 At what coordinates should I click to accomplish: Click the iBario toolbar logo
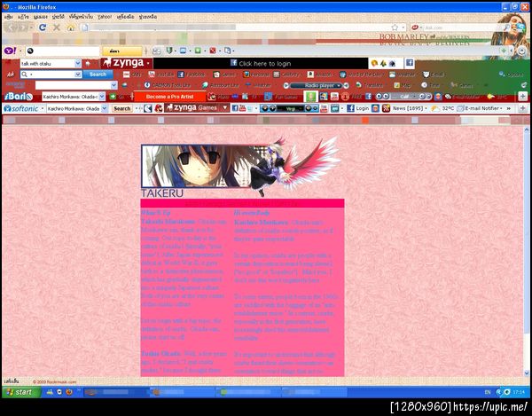(19, 97)
